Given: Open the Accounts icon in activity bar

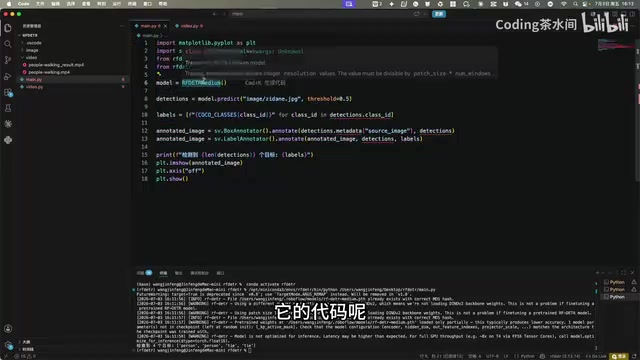Looking at the screenshot, I should (x=8, y=329).
